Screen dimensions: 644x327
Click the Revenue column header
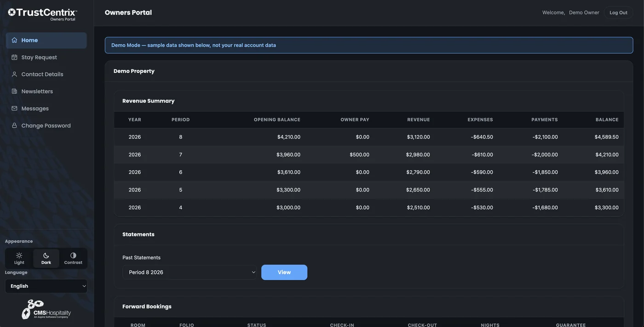tap(419, 120)
